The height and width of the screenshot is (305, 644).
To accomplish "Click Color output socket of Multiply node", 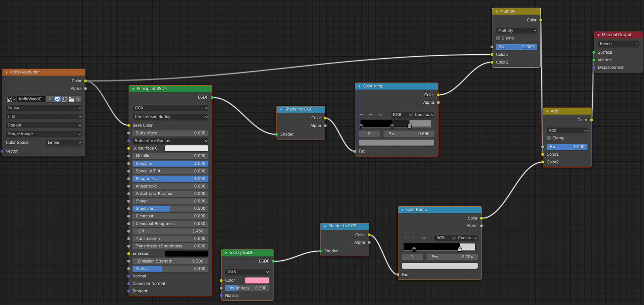I will click(x=541, y=20).
